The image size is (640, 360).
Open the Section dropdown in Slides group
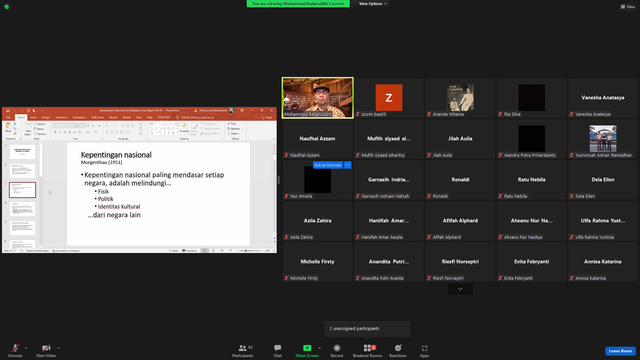coord(41,134)
